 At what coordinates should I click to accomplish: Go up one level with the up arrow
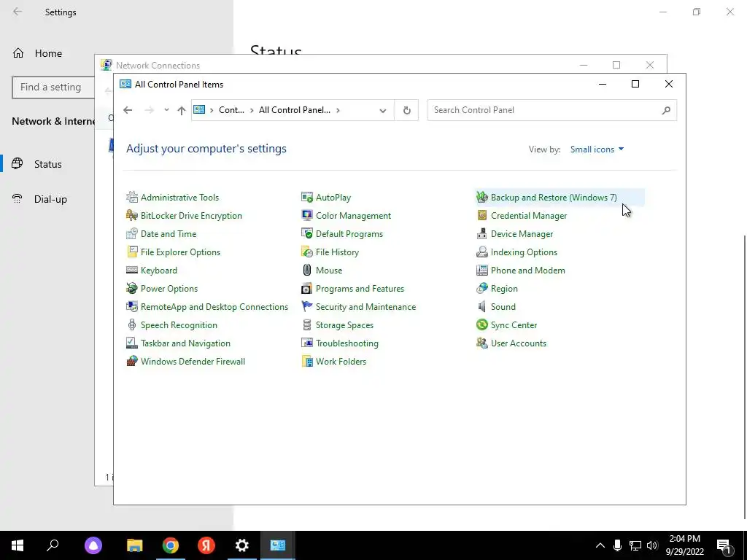coord(181,111)
